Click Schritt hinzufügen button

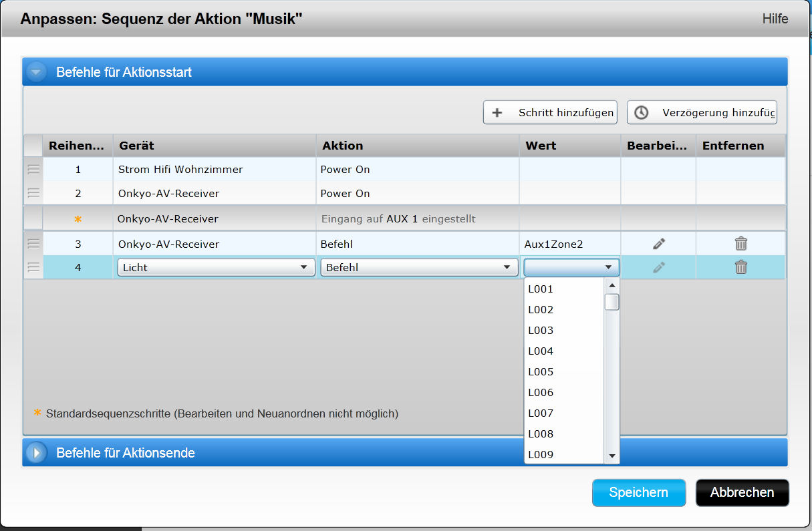(x=550, y=113)
